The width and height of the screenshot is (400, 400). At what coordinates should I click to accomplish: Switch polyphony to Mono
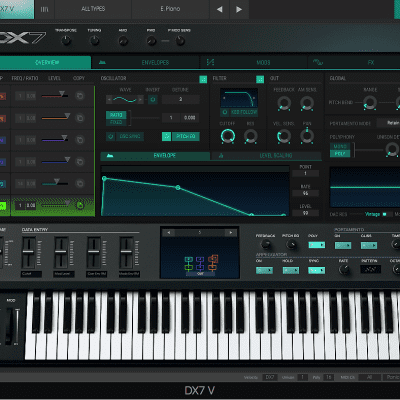click(340, 146)
